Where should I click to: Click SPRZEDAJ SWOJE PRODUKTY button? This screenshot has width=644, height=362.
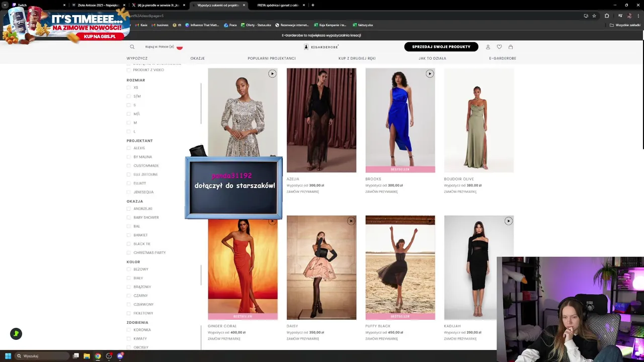point(441,47)
